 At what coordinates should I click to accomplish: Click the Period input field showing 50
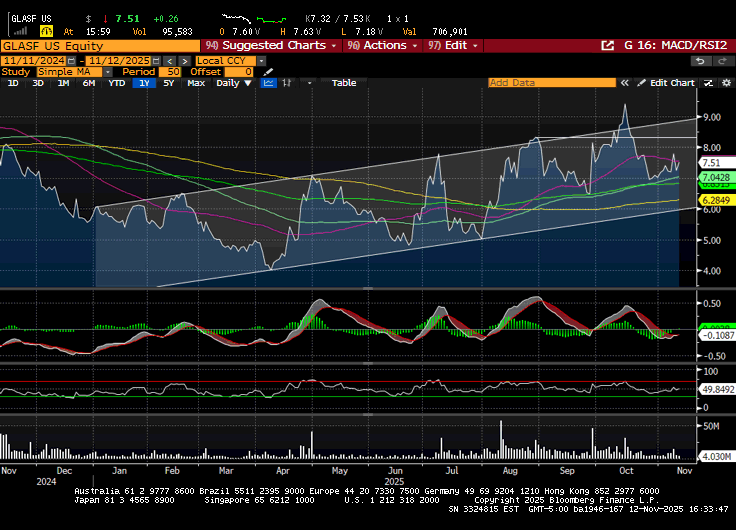tap(170, 72)
